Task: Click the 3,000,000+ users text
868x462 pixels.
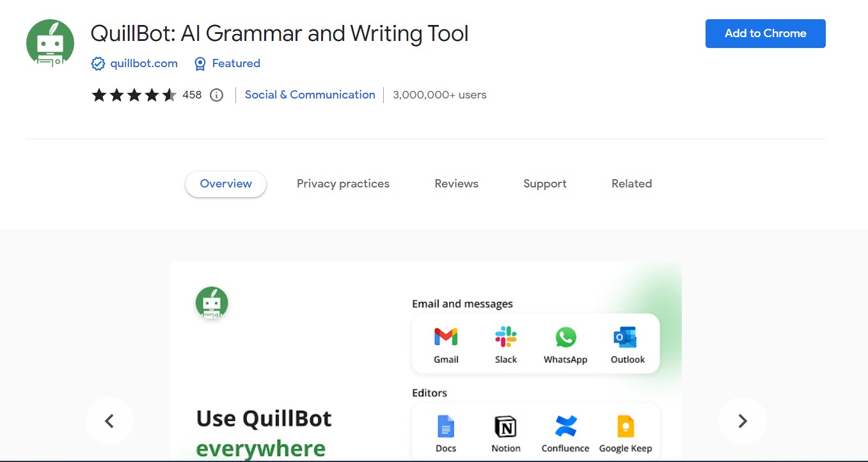Action: [439, 95]
